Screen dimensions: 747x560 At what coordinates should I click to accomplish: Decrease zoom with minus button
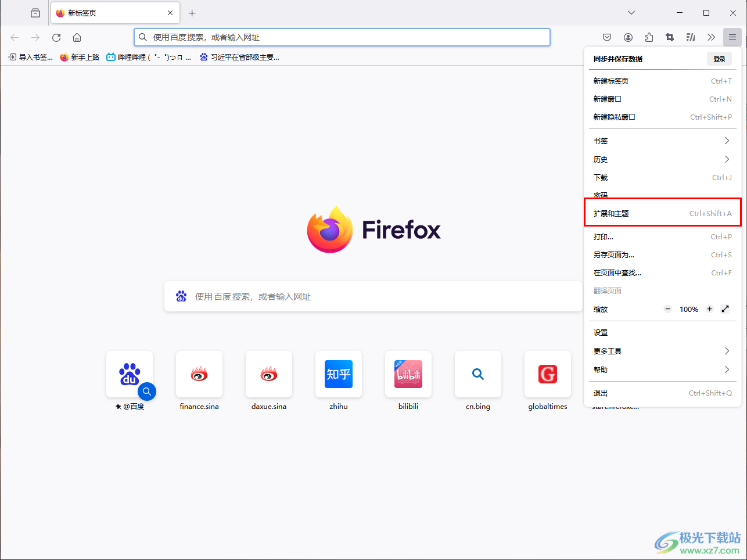click(x=668, y=309)
